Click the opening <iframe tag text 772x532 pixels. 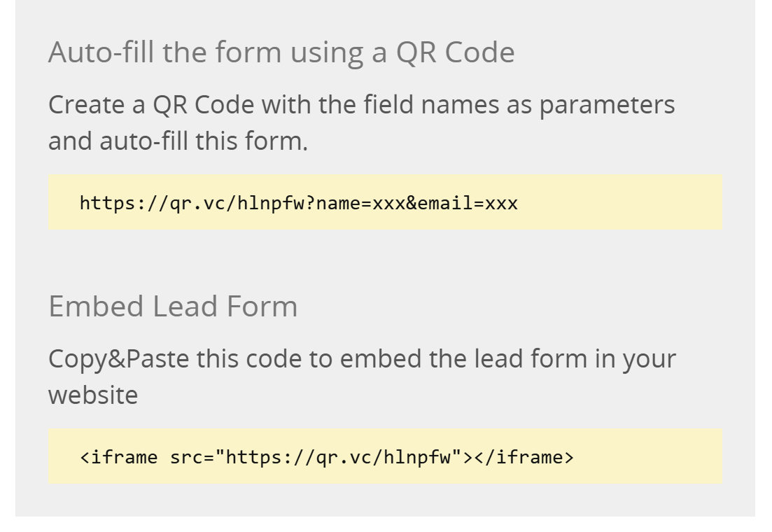tap(119, 458)
